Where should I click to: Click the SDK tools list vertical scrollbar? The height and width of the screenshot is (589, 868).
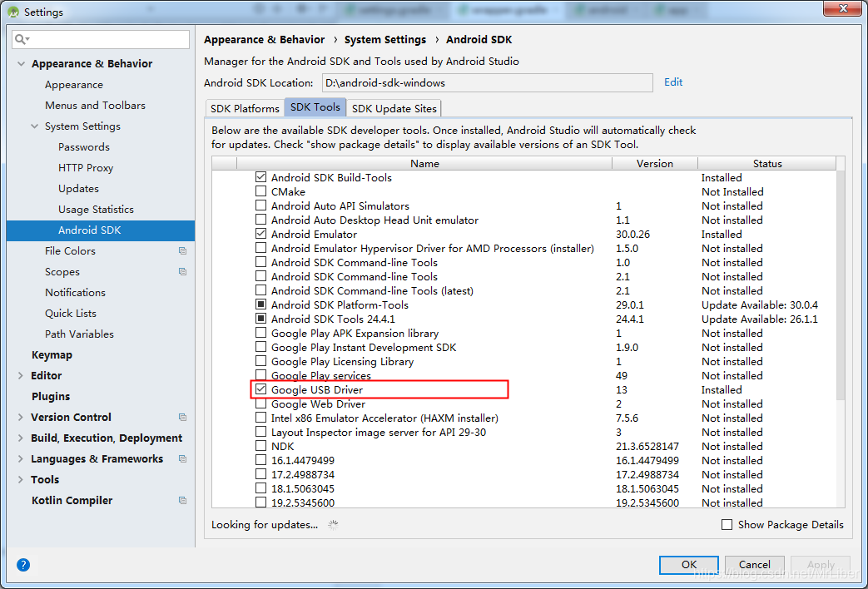pos(841,285)
